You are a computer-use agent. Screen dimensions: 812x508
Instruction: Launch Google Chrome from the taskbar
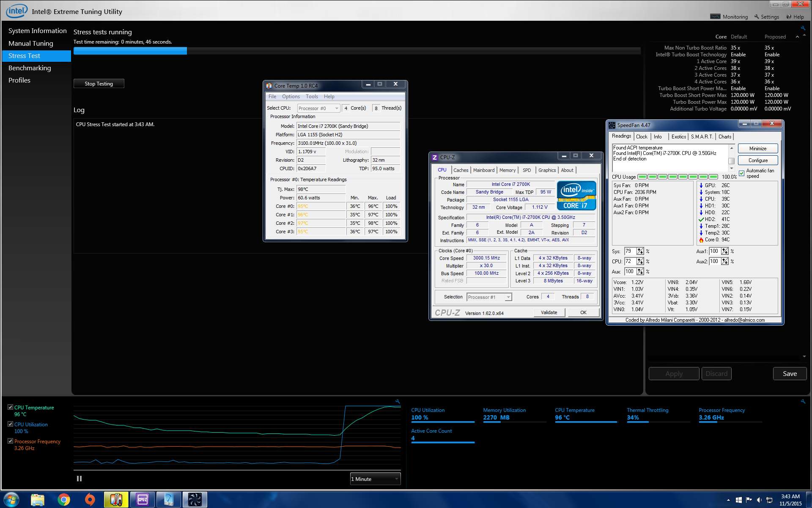point(64,500)
